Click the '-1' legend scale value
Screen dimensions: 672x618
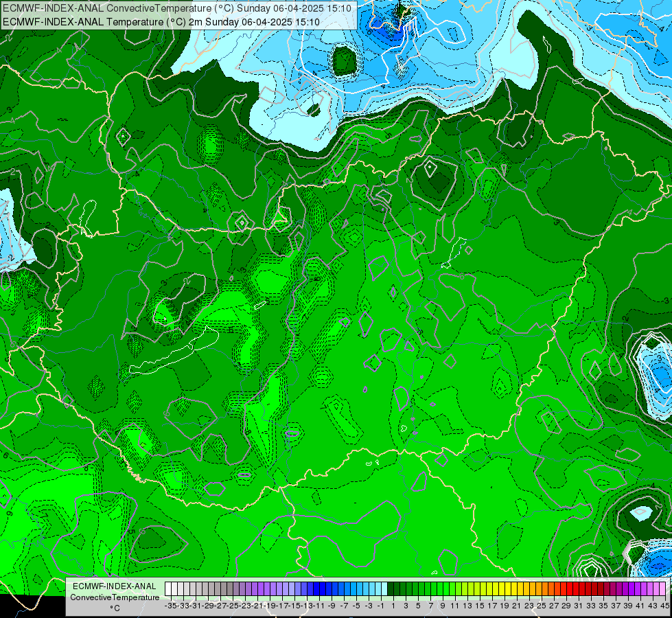381,606
